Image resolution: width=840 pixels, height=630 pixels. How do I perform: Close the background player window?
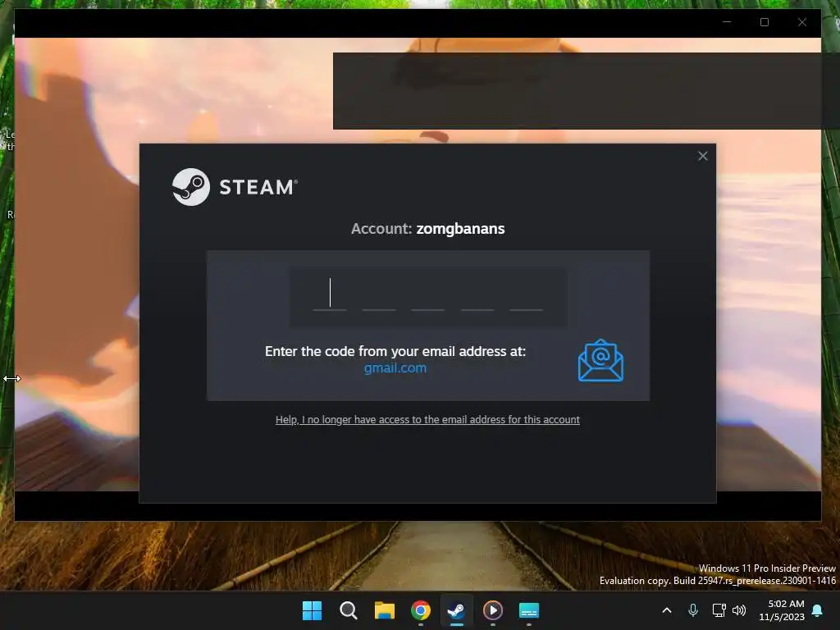coord(802,22)
